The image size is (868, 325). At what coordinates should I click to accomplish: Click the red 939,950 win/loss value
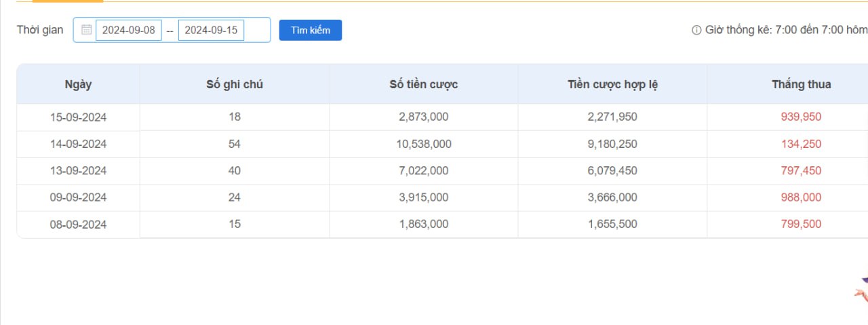coord(801,117)
